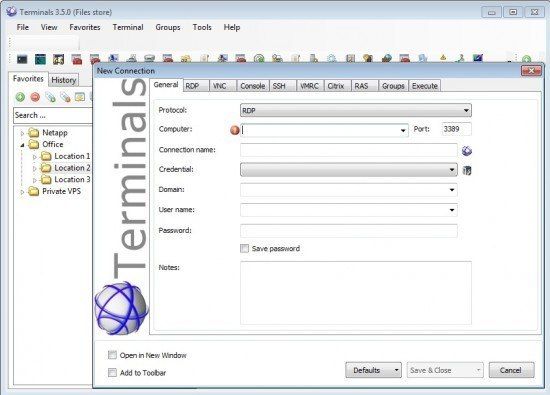Screen dimensions: 550x395
Task: Switch to the History tab
Action: tap(63, 80)
